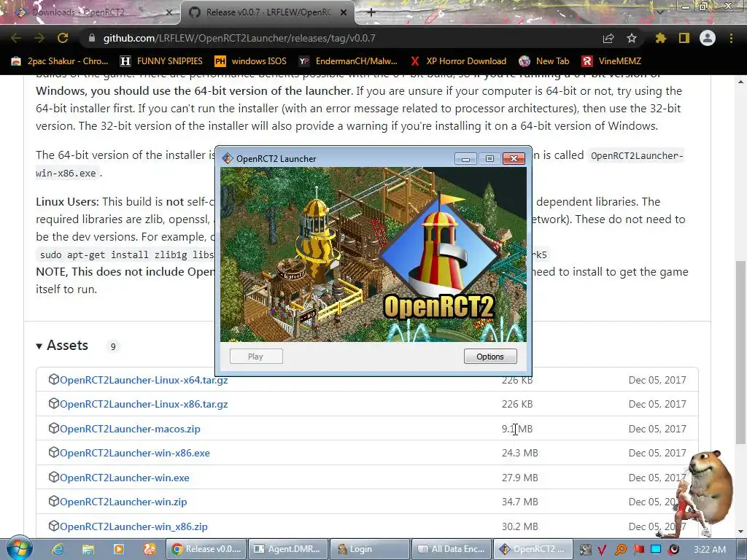Open Windows Media Player taskbar icon
Screen dimensions: 747x560
coord(119,549)
